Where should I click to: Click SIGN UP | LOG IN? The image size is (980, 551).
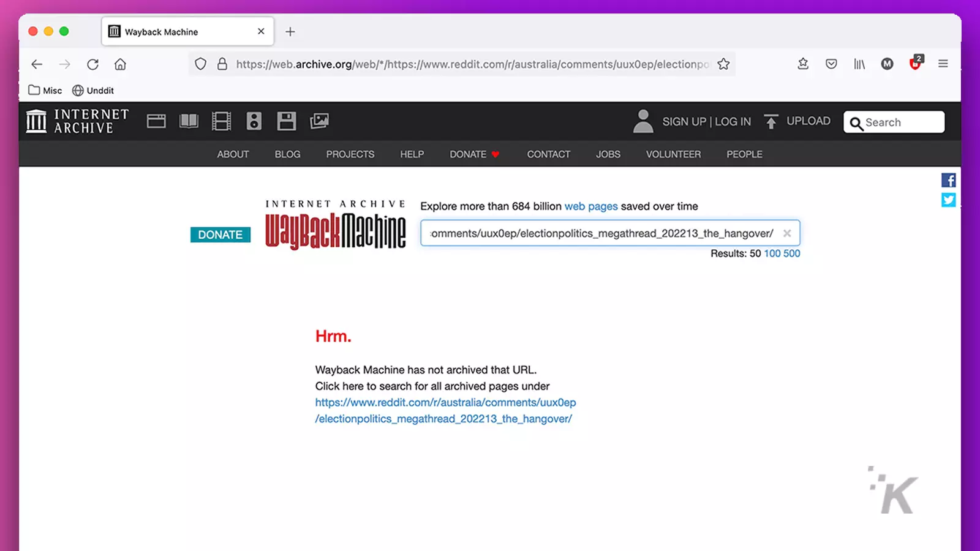(x=706, y=122)
